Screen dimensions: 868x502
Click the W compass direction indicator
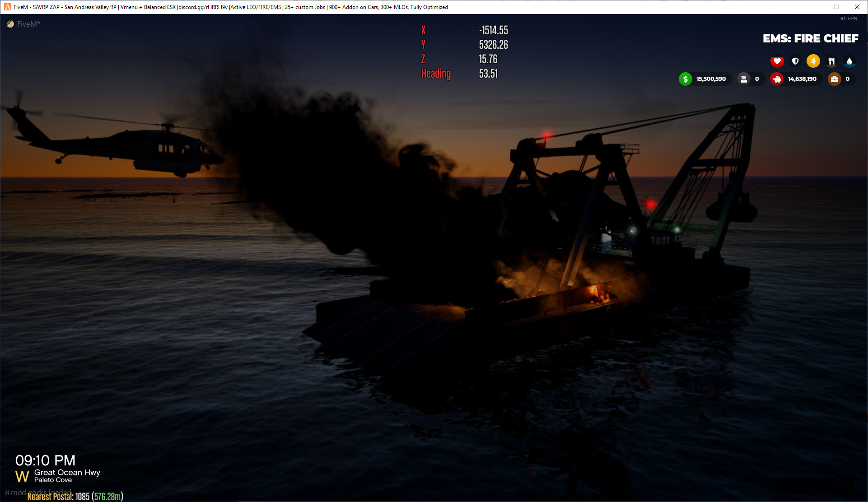[22, 476]
